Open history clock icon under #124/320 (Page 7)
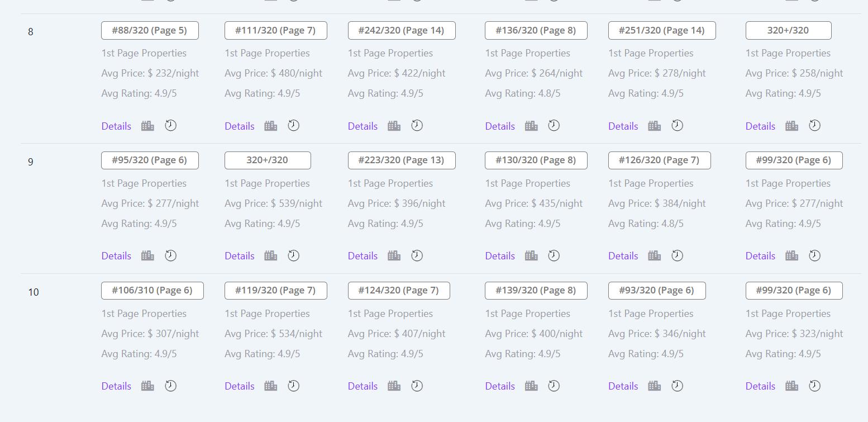Screen dimensions: 868x422 point(417,386)
